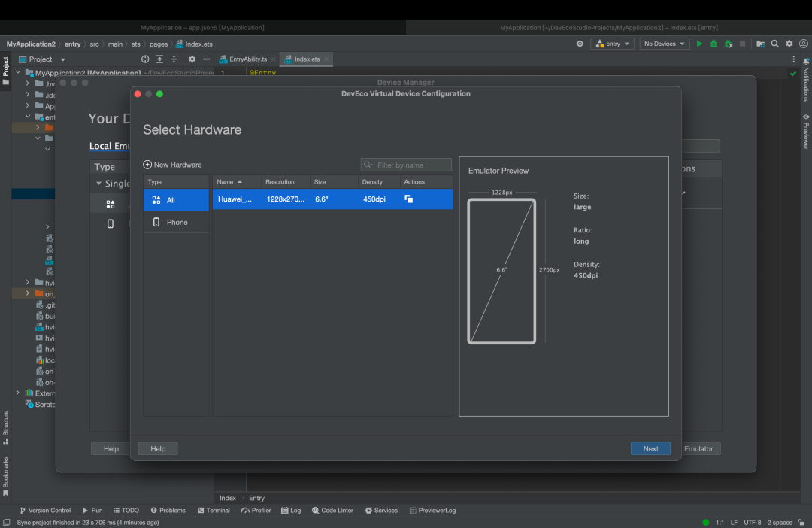Screen dimensions: 812x528
Task: Select the Phone device type
Action: tap(176, 223)
